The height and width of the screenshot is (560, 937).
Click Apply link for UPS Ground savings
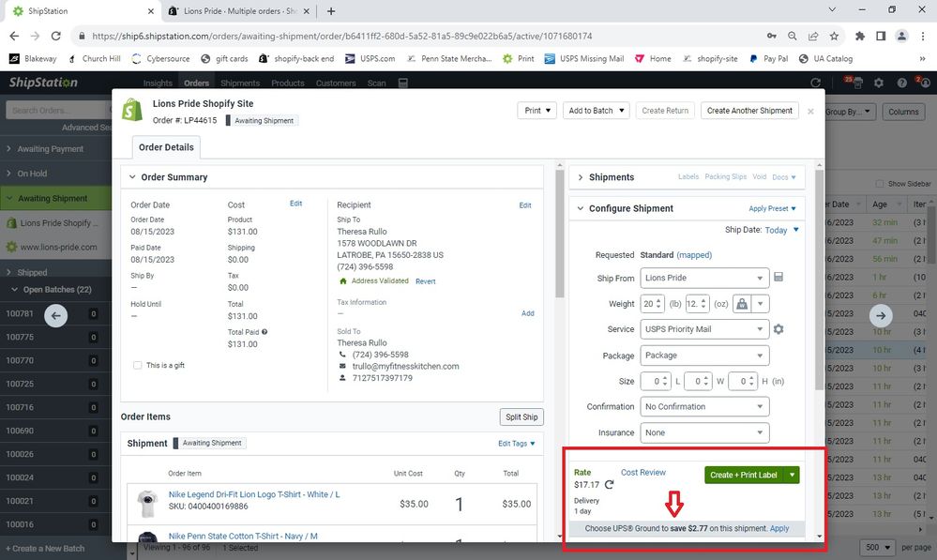tap(779, 528)
